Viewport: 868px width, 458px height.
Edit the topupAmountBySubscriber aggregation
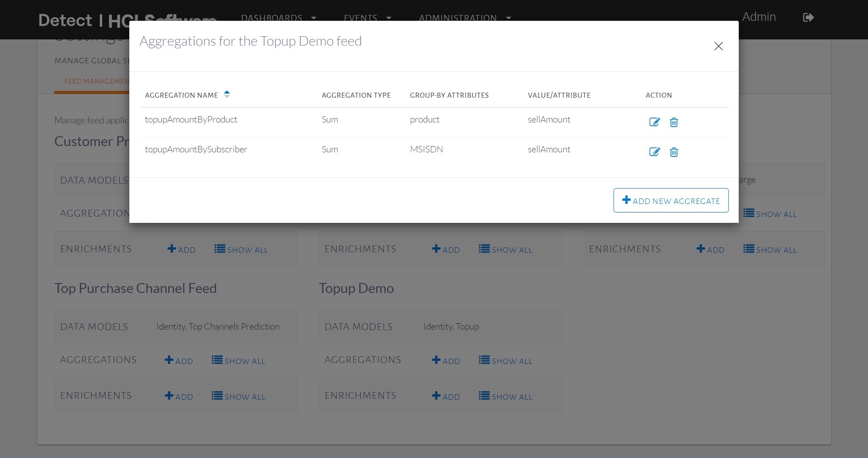pos(654,152)
